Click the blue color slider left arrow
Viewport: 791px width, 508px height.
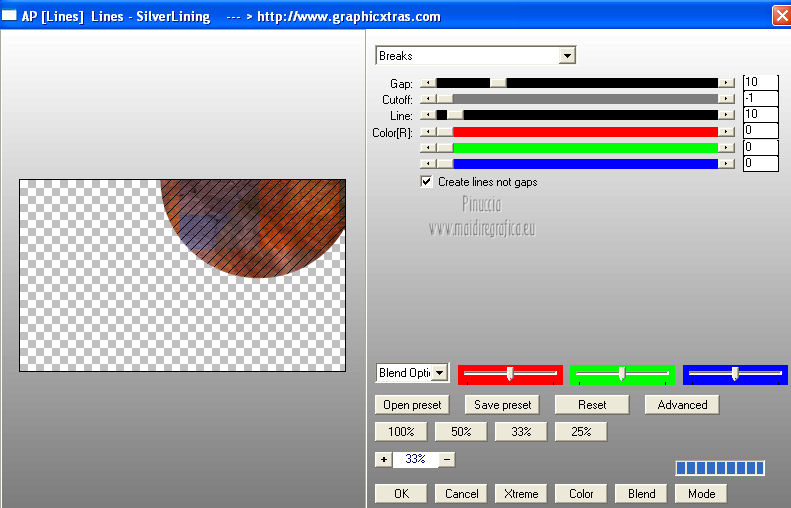[x=428, y=164]
